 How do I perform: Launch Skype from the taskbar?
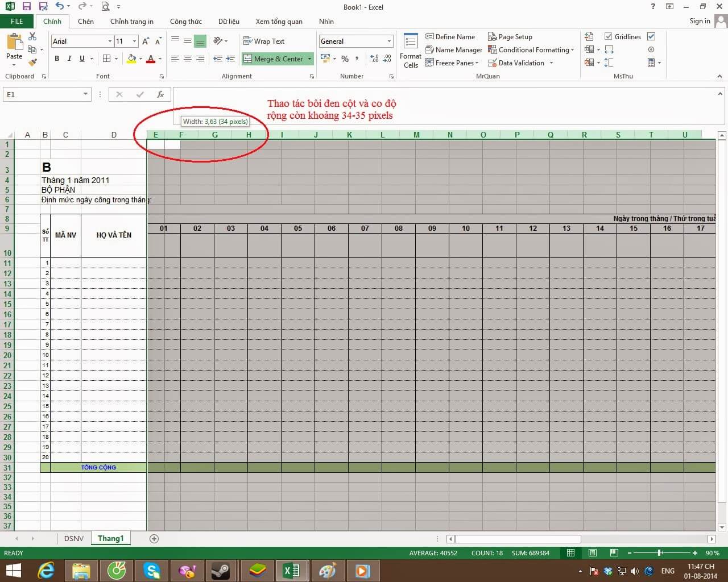151,571
